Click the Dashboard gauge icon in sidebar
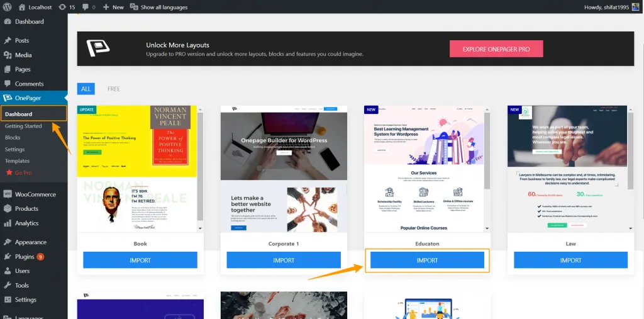 pos(8,21)
